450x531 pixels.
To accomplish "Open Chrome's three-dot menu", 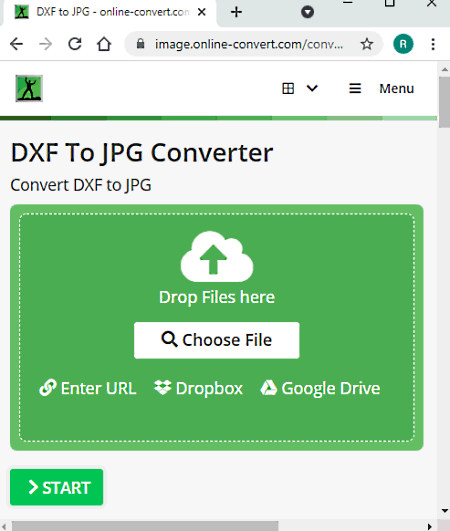I will 433,44.
